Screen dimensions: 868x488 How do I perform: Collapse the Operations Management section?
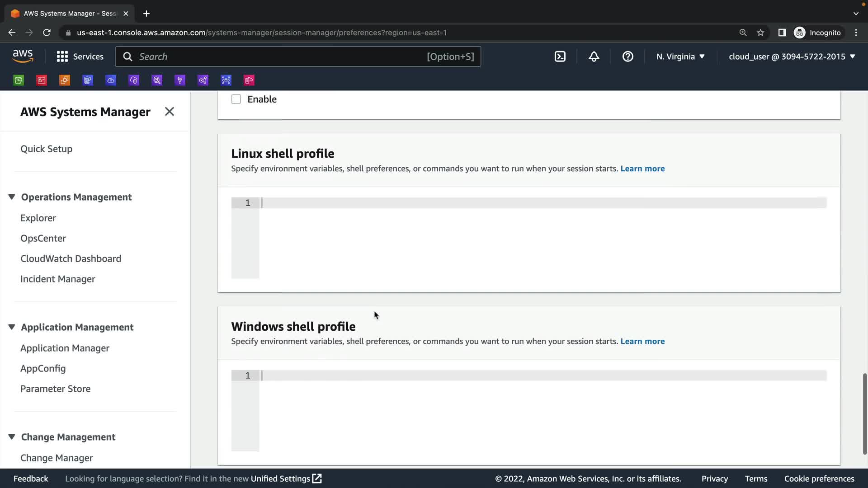tap(12, 197)
